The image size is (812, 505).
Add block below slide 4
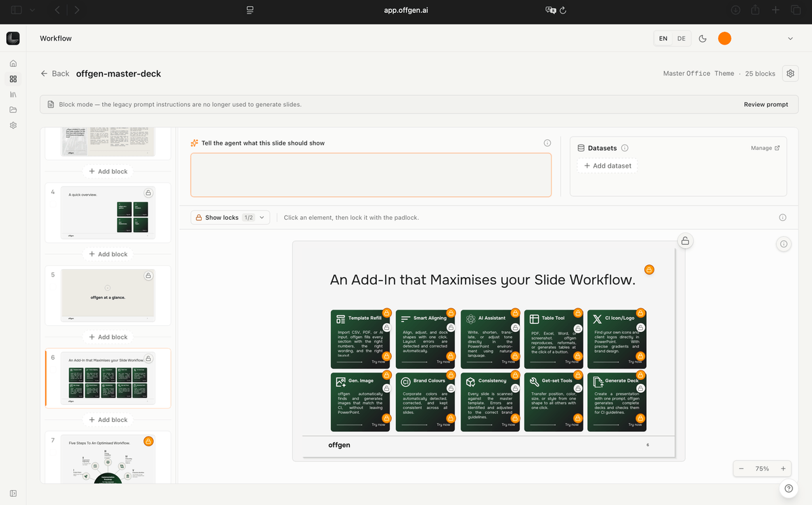coord(108,254)
